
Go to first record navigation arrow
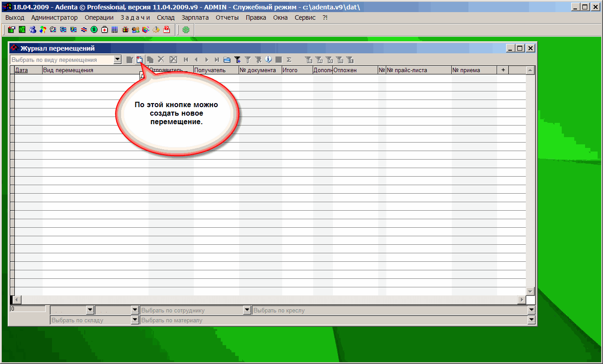point(186,60)
